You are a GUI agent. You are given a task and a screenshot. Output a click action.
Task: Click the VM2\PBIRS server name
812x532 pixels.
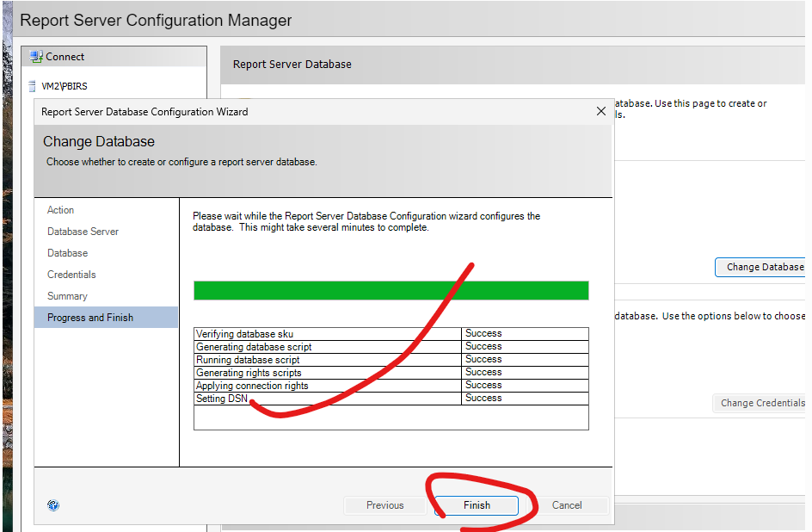pyautogui.click(x=65, y=86)
